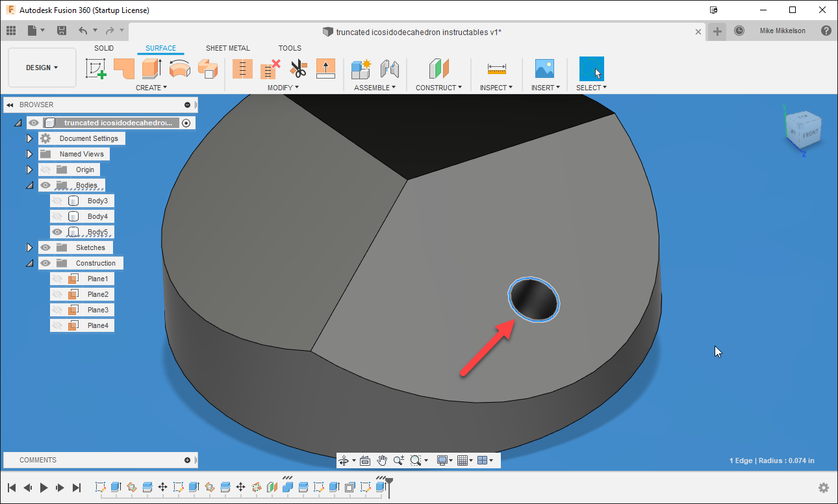The image size is (838, 504).
Task: Expand the Sketches folder
Action: point(29,247)
